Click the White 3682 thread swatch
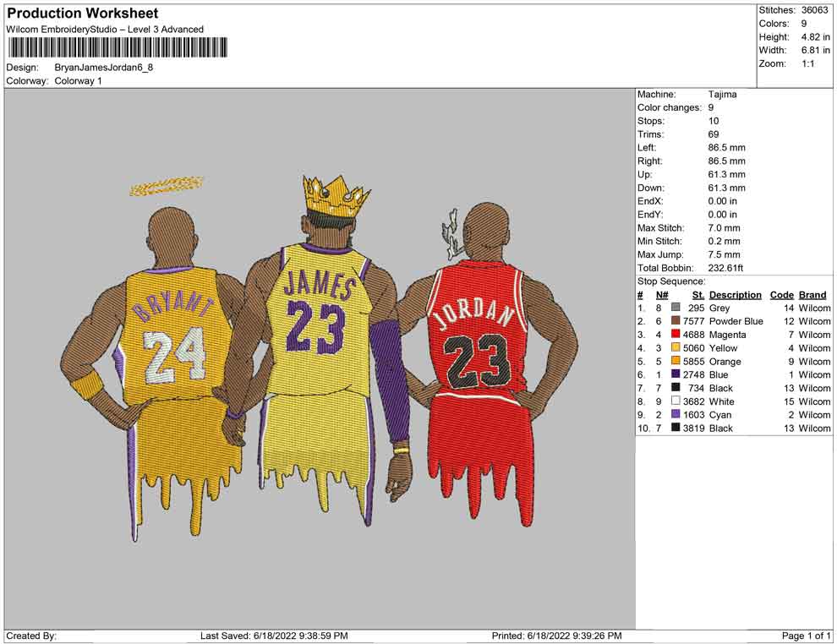837x644 pixels. pos(676,401)
